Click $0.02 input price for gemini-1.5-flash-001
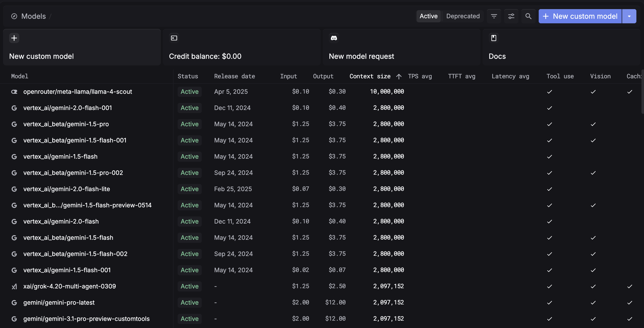Screen dimensions: 644x328 tap(300, 270)
